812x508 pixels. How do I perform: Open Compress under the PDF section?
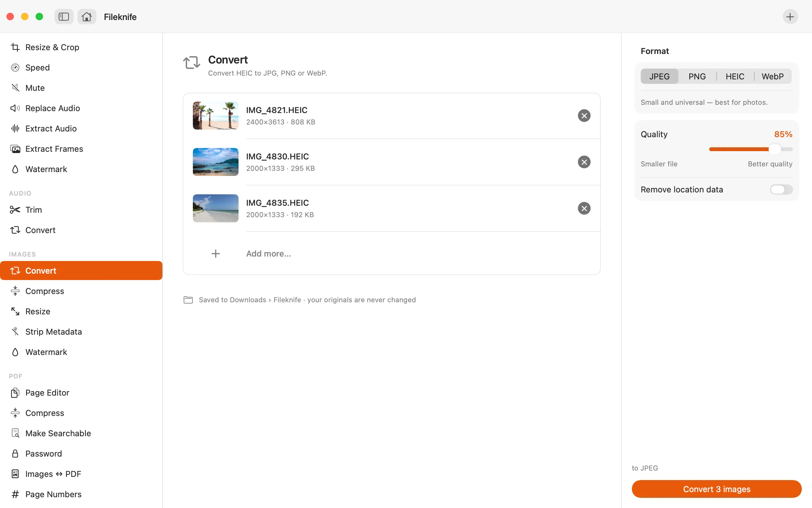(x=81, y=413)
